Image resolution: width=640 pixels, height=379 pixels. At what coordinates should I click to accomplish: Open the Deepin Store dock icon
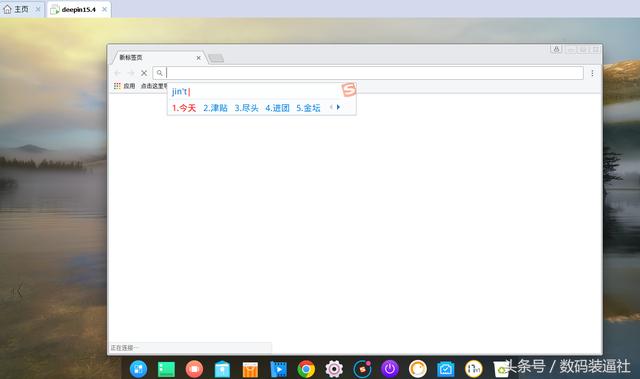tap(222, 369)
